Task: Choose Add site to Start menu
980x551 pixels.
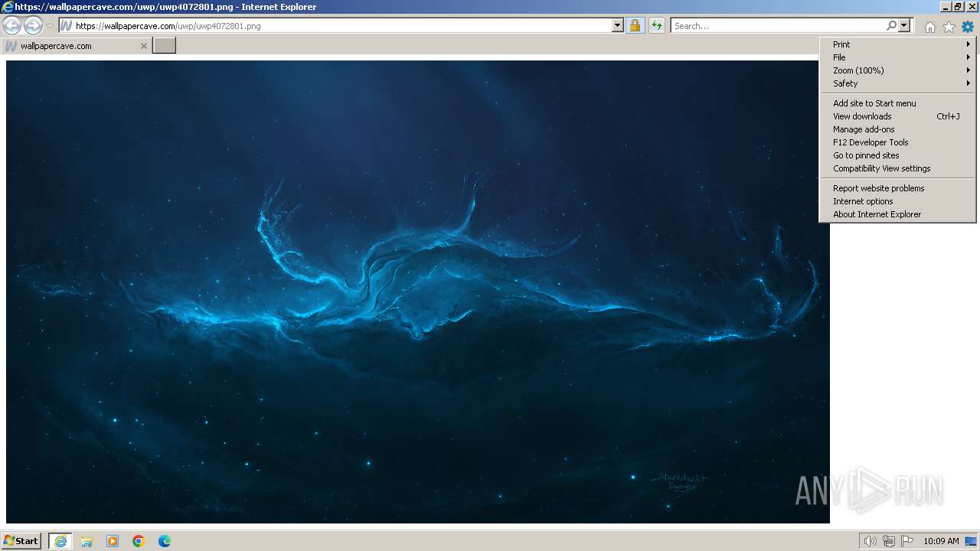Action: [897, 103]
